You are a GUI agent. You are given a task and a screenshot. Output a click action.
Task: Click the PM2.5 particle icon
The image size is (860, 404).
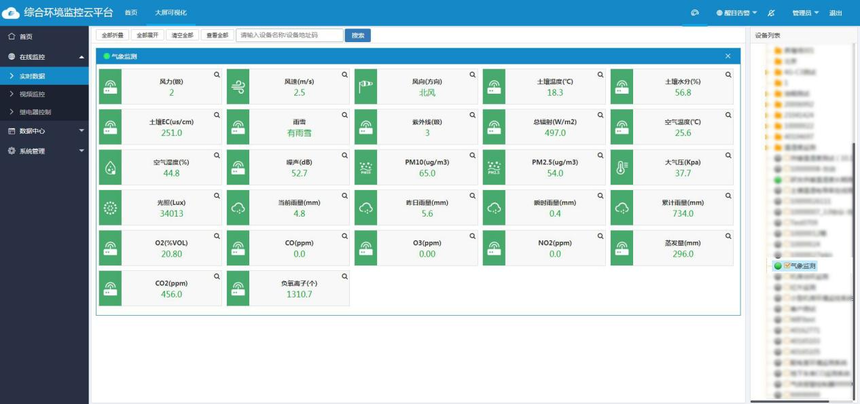(494, 167)
